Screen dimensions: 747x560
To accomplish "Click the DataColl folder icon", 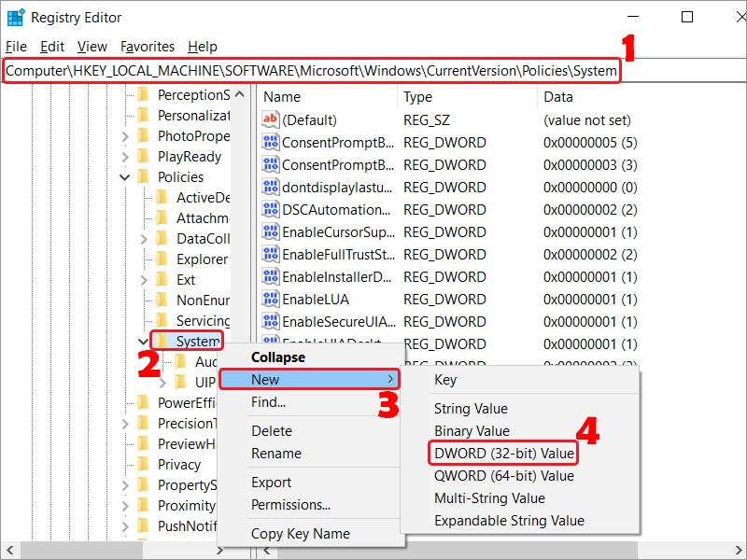I will (x=162, y=238).
